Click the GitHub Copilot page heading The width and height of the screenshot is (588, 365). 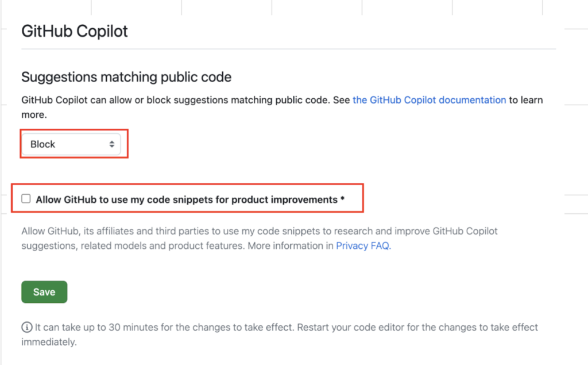tap(74, 31)
